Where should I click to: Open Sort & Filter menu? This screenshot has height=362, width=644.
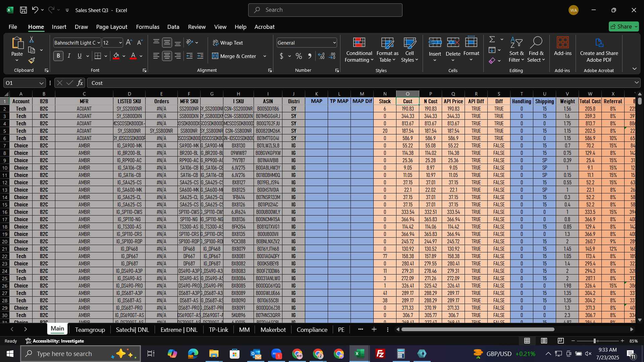(516, 50)
